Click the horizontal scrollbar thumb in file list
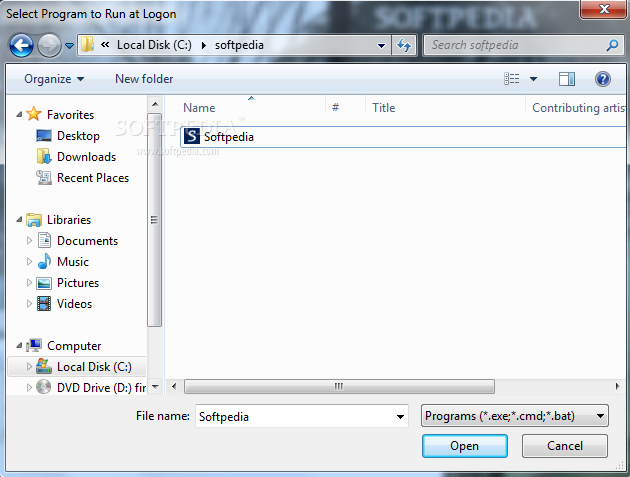This screenshot has height=477, width=630. pos(339,387)
